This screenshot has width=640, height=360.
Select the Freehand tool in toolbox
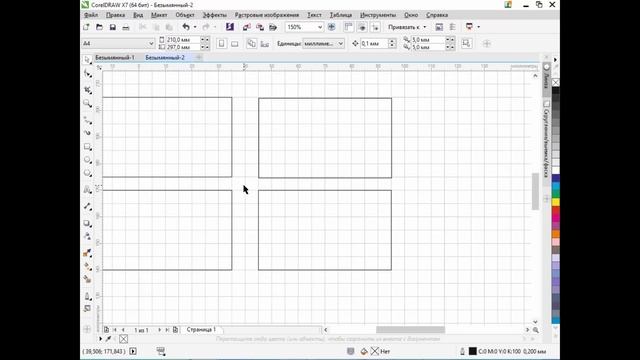point(87,120)
